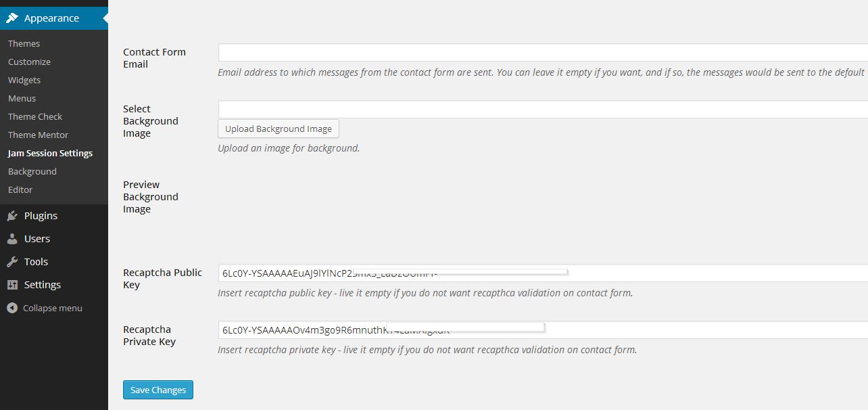This screenshot has width=868, height=410.
Task: Open the Themes submenu item
Action: (x=24, y=43)
